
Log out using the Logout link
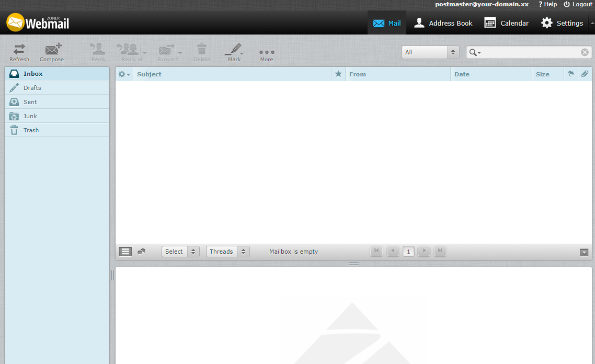click(x=578, y=4)
